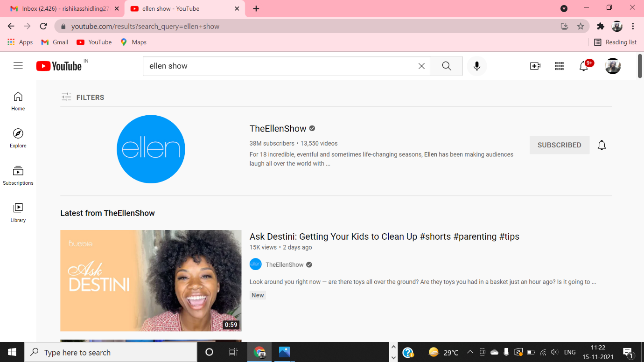Open the Chrome profile avatar
This screenshot has width=644, height=362.
pos(617,27)
